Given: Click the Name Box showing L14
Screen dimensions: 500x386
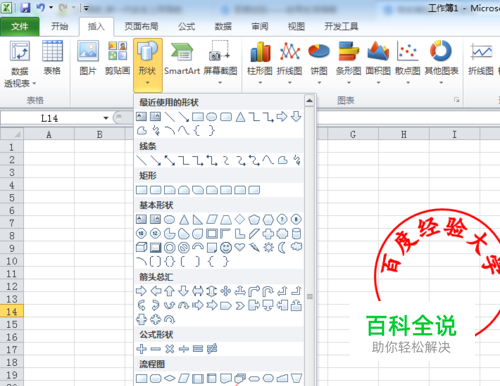Looking at the screenshot, I should point(50,118).
